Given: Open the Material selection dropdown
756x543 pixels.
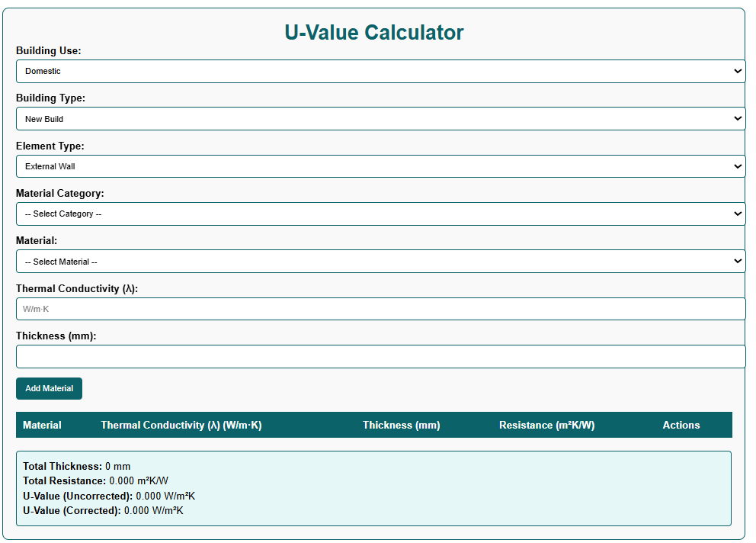Looking at the screenshot, I should pos(378,261).
